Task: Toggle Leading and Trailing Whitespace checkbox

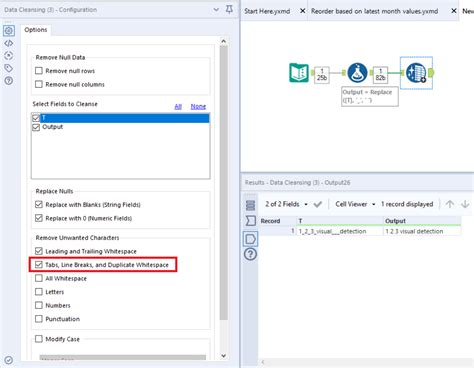Action: coord(39,251)
